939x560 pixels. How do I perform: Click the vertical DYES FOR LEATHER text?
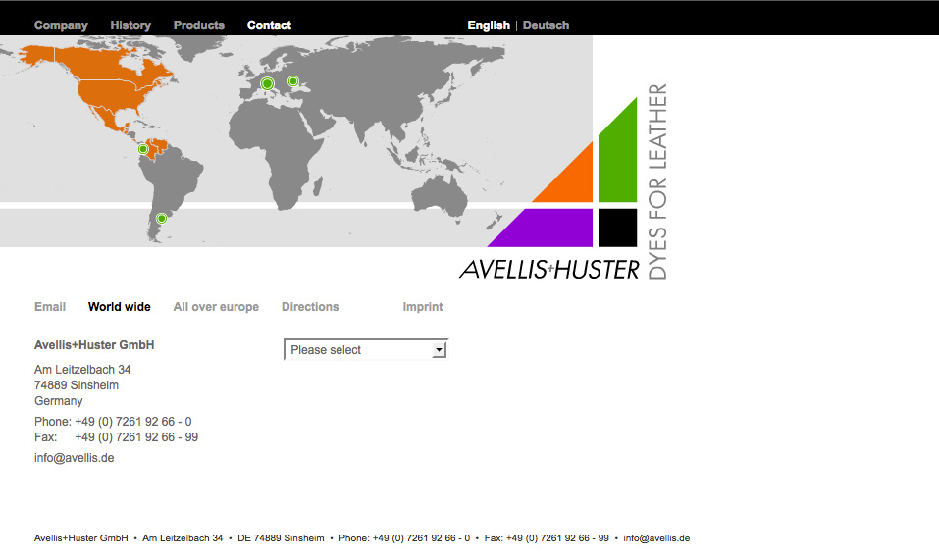point(657,181)
